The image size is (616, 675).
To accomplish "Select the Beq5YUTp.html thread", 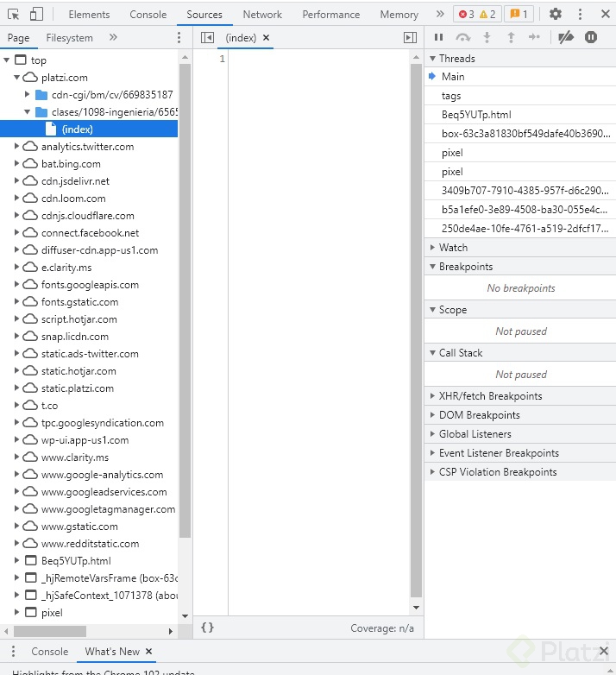I will (520, 115).
